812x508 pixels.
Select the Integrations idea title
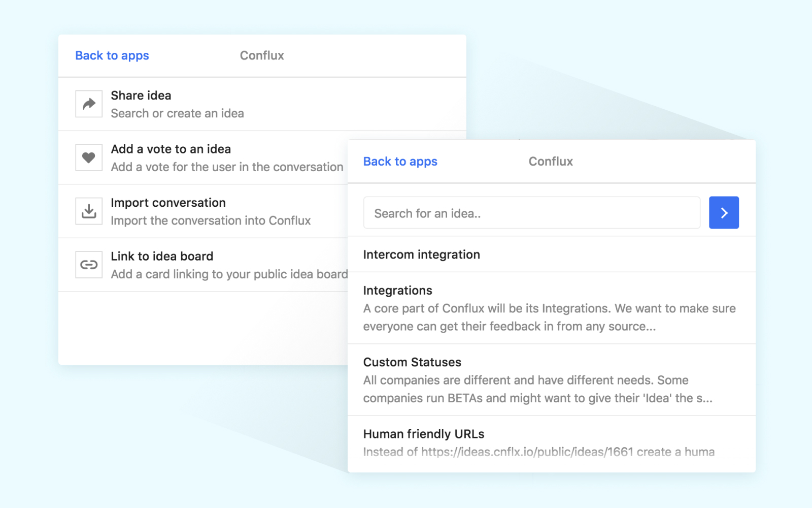tap(397, 291)
